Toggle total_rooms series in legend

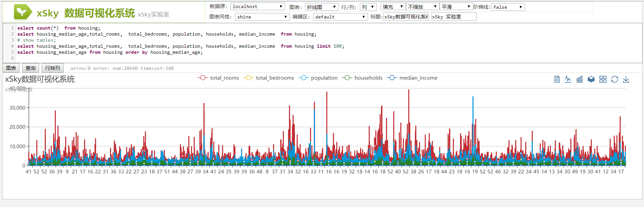pos(218,78)
